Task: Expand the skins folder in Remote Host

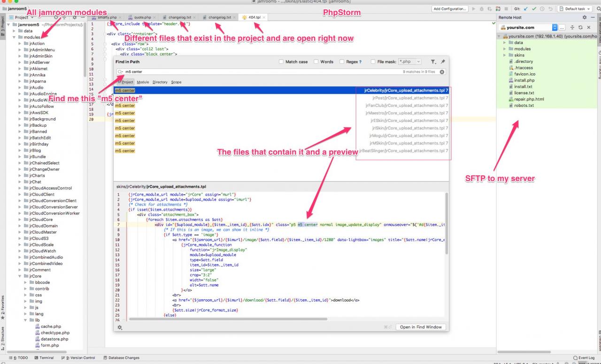Action: coord(505,55)
